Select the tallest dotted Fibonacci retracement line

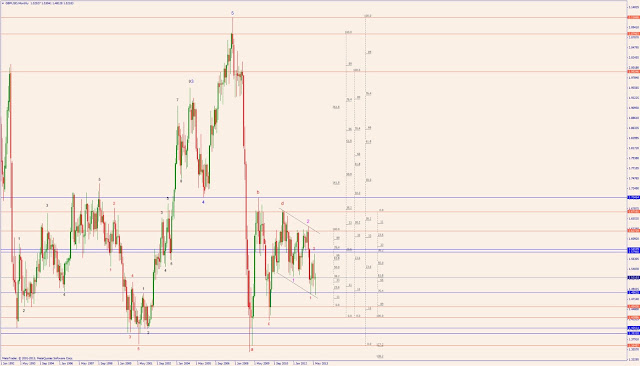pos(365,180)
